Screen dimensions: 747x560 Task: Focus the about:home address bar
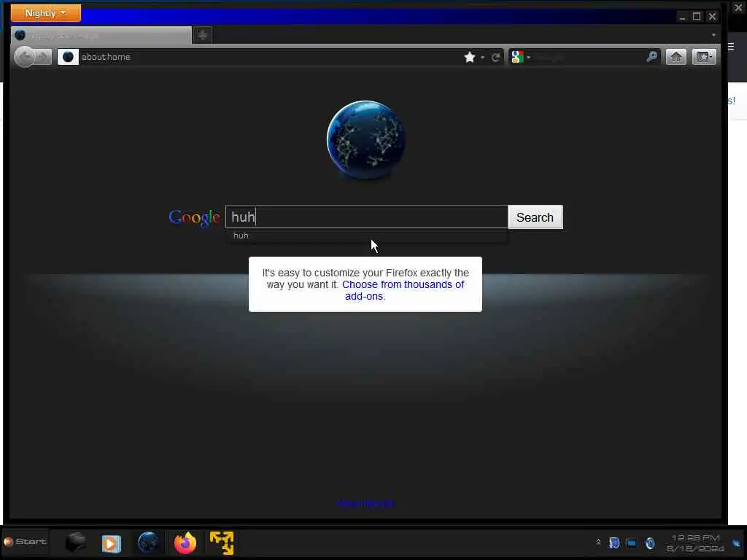pos(269,57)
